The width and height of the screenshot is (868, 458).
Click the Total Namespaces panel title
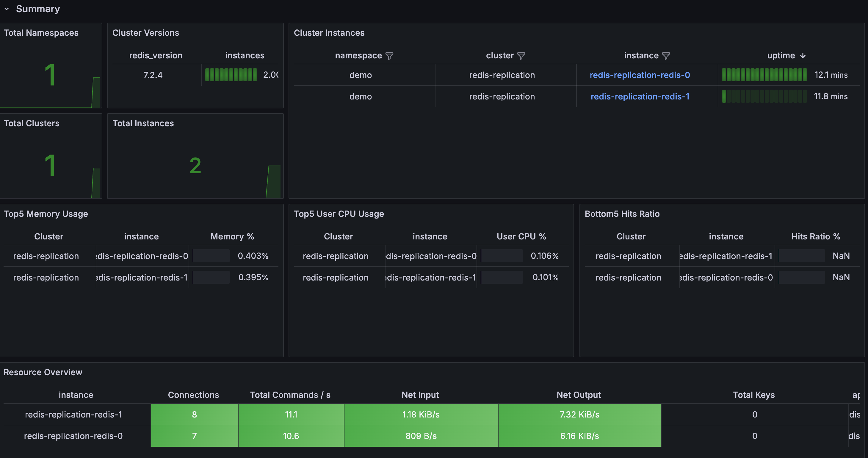coord(41,33)
